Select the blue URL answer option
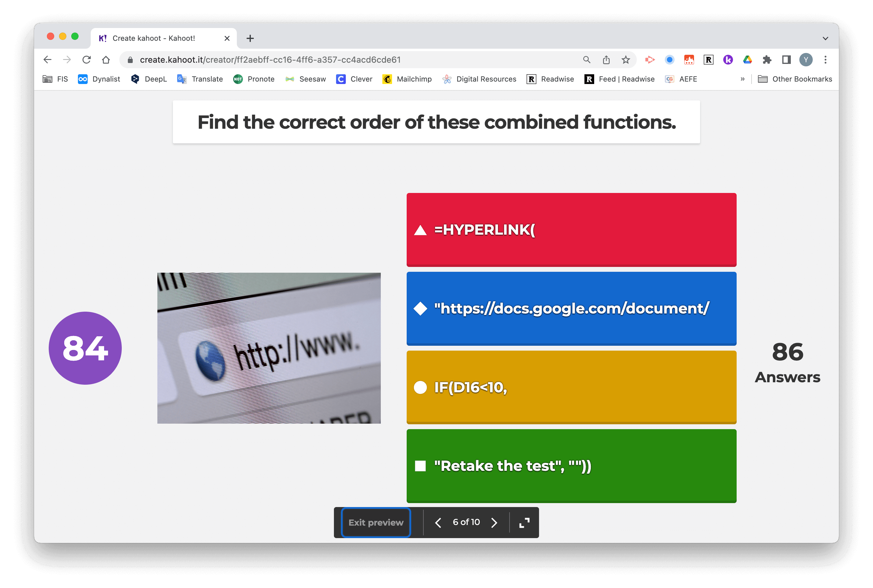 [x=570, y=308]
